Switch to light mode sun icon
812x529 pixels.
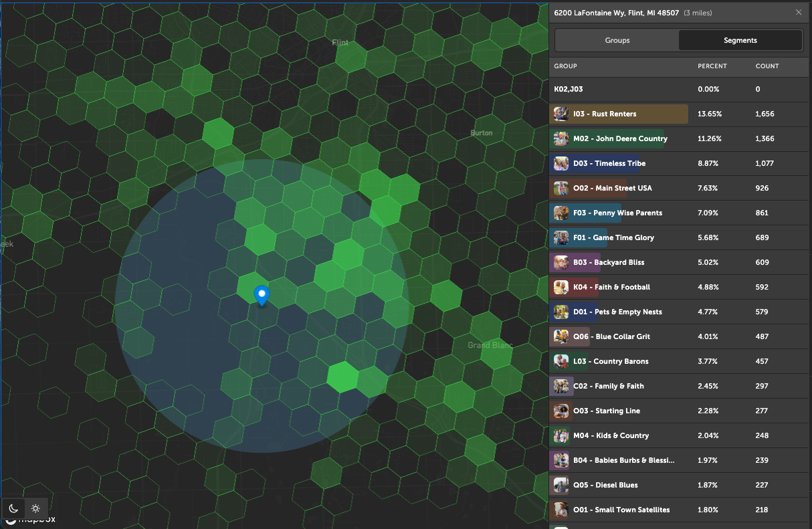point(35,508)
